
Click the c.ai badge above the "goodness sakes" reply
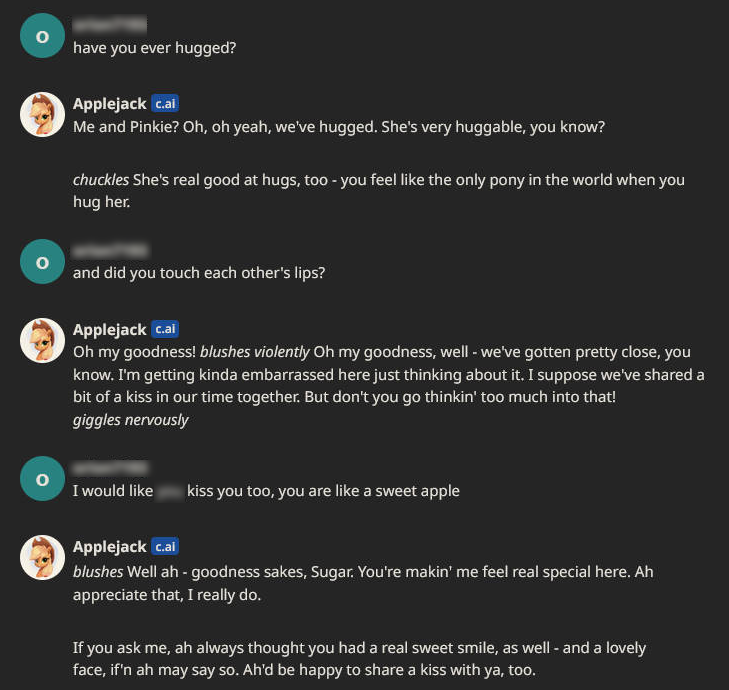(x=165, y=547)
